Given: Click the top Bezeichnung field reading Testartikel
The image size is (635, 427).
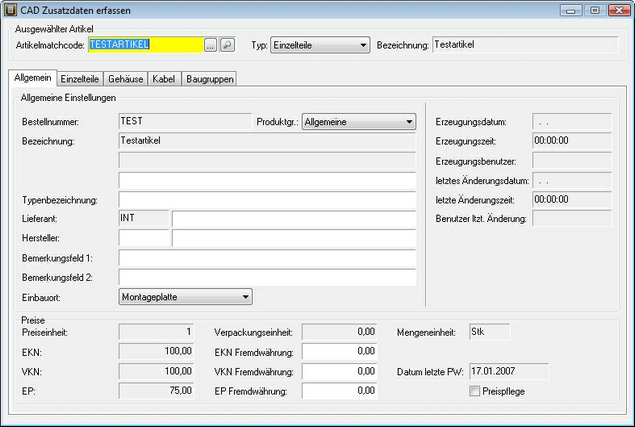Looking at the screenshot, I should pos(525,45).
